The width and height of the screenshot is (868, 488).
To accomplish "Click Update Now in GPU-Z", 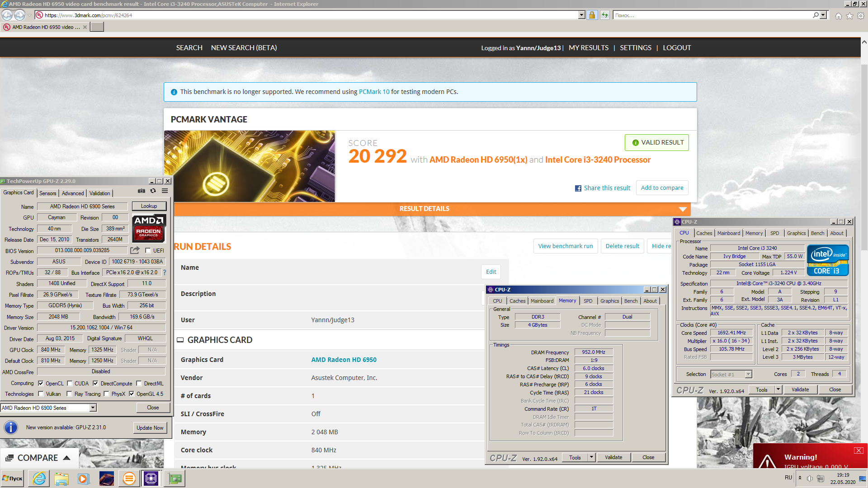I will pyautogui.click(x=150, y=428).
